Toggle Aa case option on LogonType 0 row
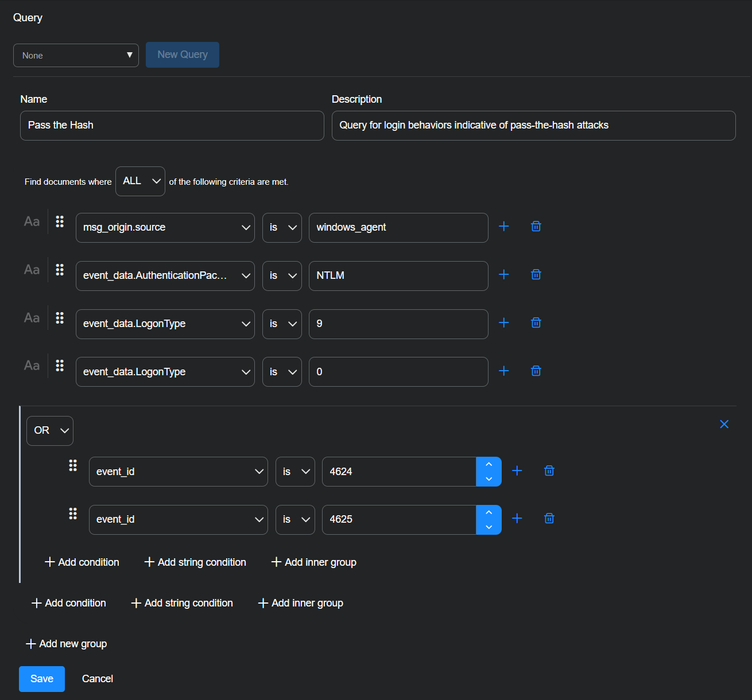Image resolution: width=752 pixels, height=700 pixels. tap(32, 365)
